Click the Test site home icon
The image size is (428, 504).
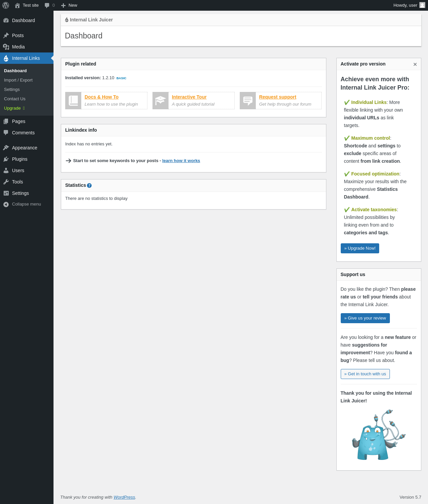[17, 5]
